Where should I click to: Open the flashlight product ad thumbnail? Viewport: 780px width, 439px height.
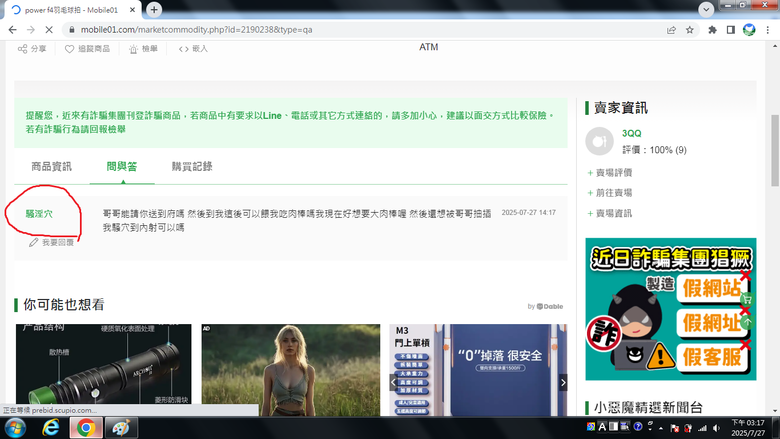[x=103, y=370]
